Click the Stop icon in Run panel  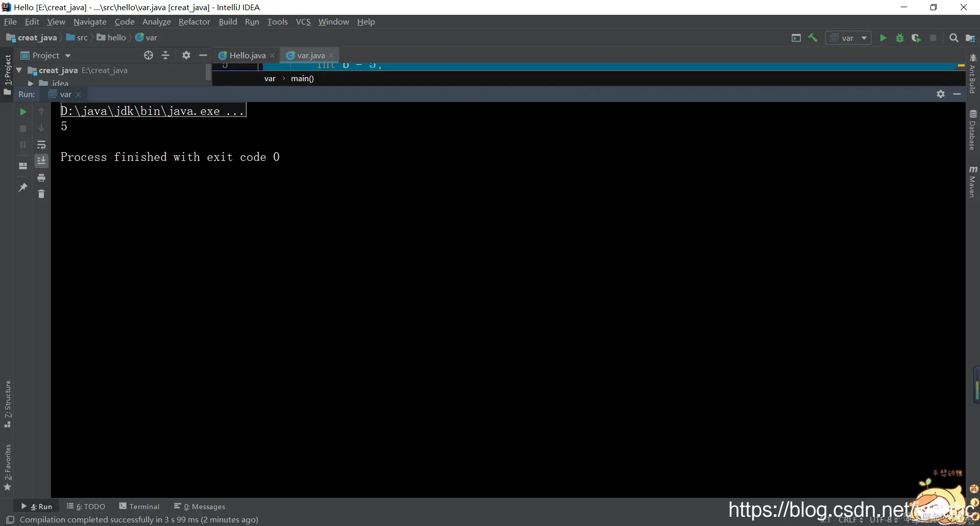pos(23,129)
